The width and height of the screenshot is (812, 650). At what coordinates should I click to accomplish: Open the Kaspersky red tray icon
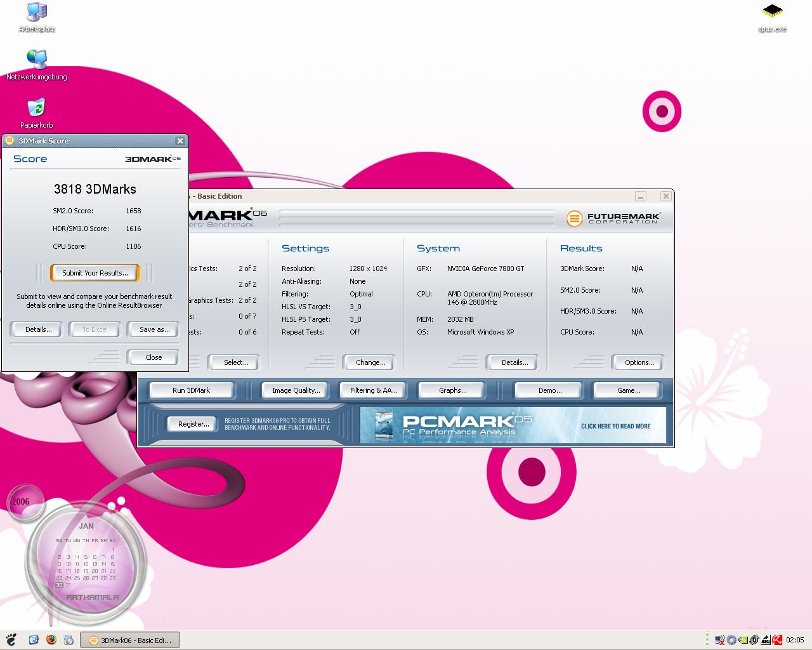[x=777, y=640]
